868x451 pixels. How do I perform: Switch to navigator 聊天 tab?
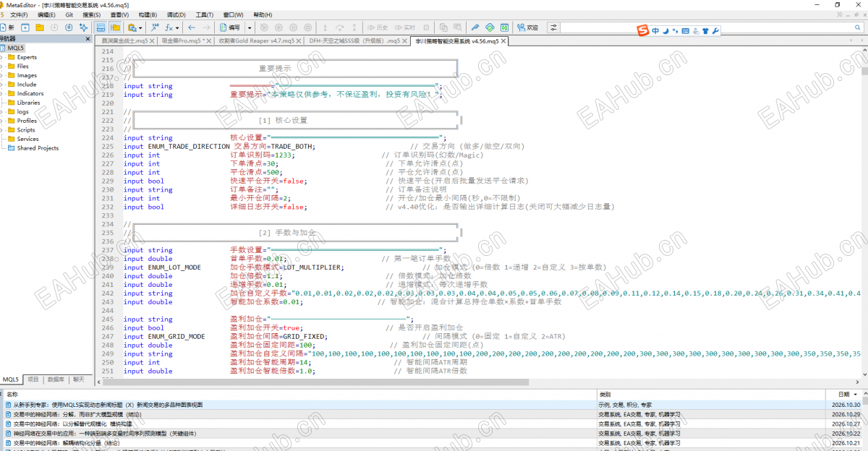point(78,379)
